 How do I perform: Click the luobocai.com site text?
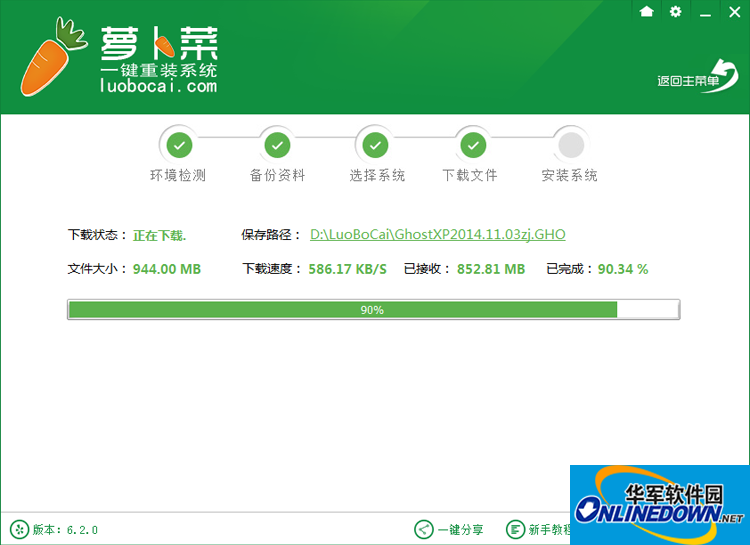(x=158, y=86)
